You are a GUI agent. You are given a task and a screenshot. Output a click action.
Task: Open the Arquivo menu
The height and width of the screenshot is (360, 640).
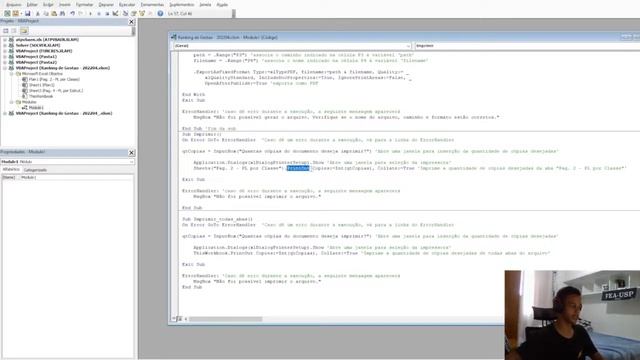tap(14, 4)
